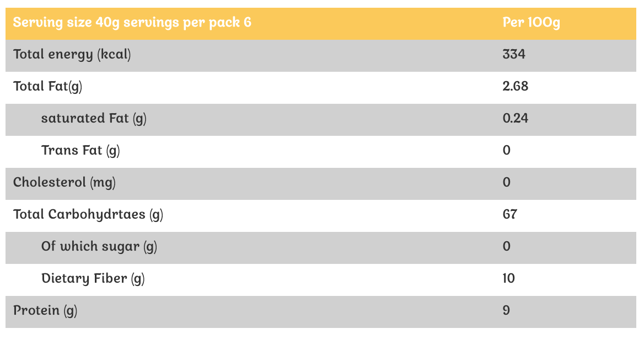Click the 'Dietary Fiber (g)' label
Screen dimensions: 644x339
[x=93, y=279]
